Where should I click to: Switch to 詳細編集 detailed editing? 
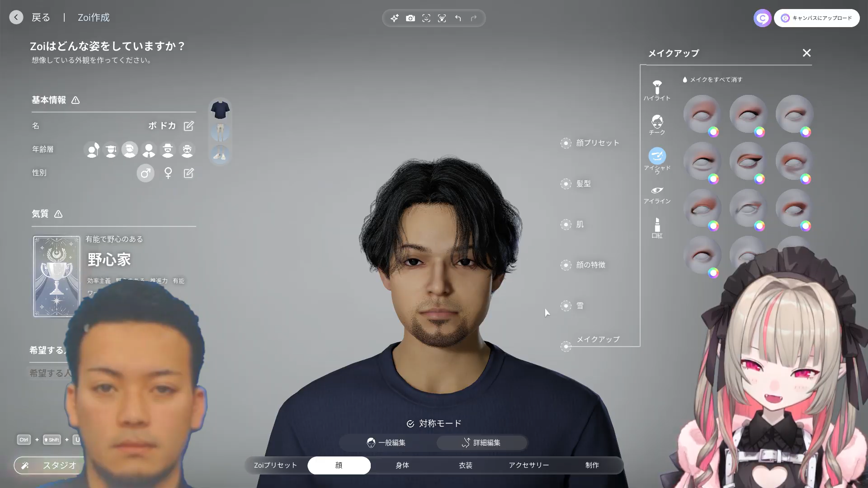481,443
